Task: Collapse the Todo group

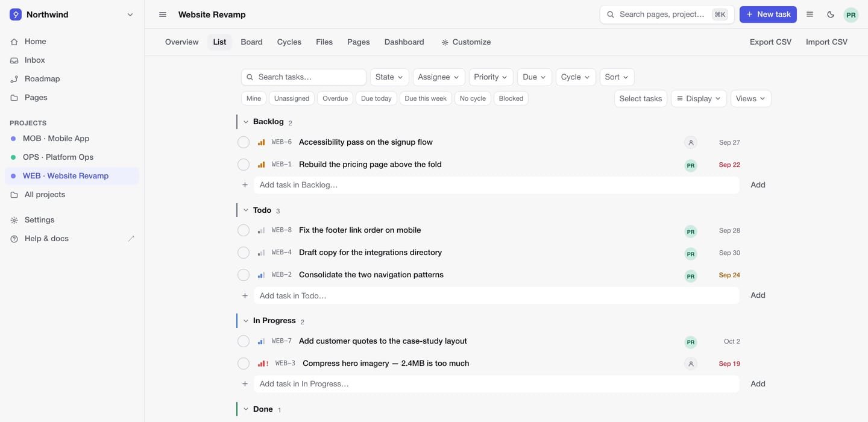Action: pyautogui.click(x=246, y=210)
